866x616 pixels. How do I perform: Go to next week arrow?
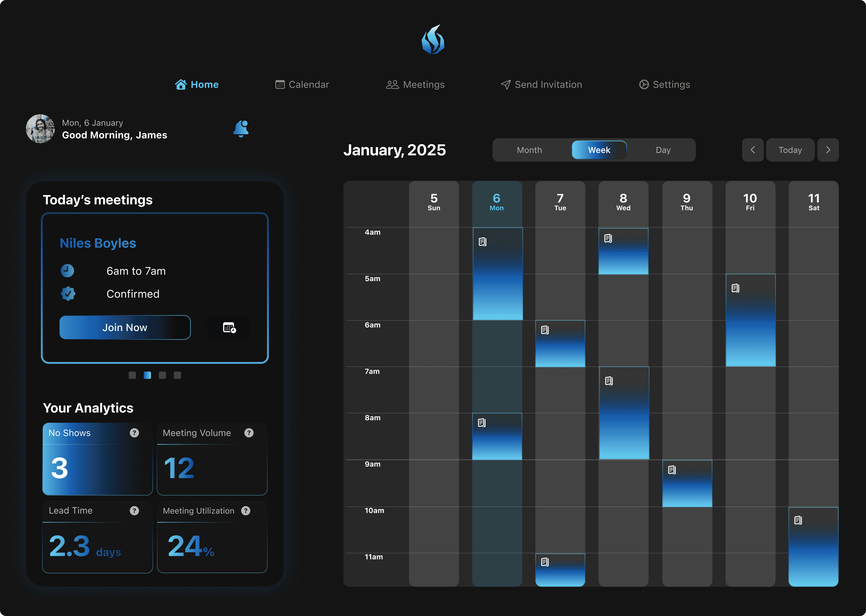[828, 150]
